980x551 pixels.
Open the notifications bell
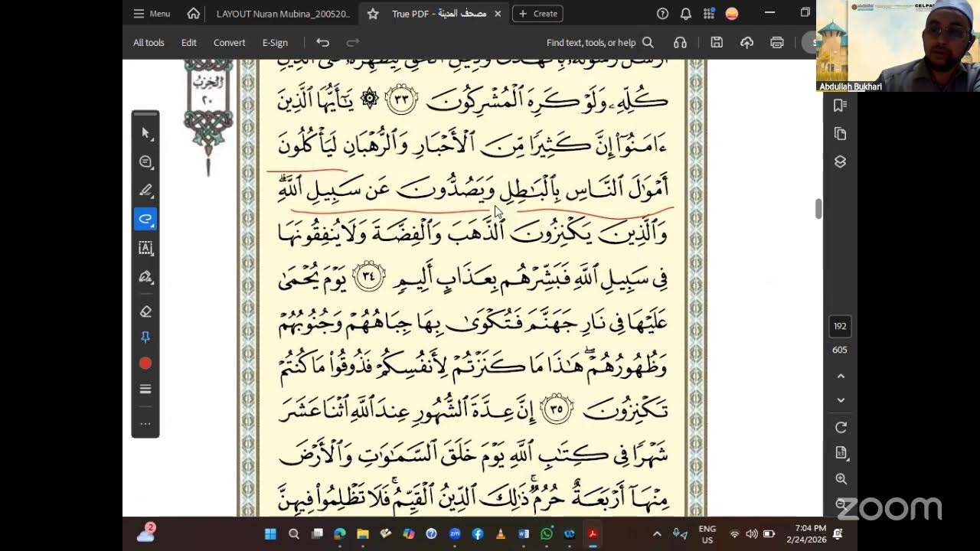pyautogui.click(x=686, y=14)
